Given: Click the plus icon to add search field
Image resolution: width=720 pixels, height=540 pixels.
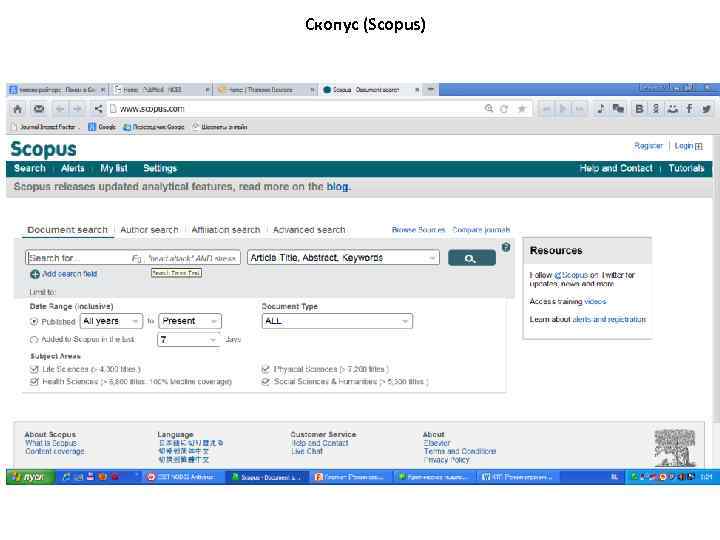Looking at the screenshot, I should [35, 274].
